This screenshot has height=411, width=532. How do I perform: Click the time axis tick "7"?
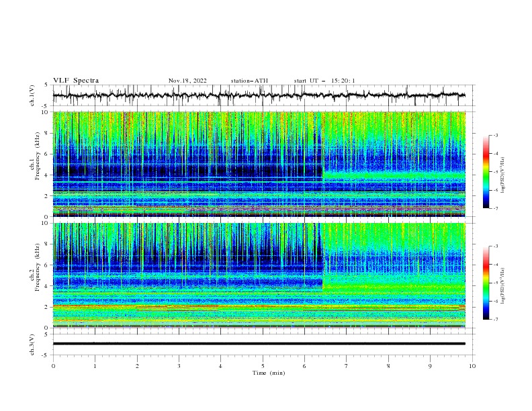click(347, 366)
